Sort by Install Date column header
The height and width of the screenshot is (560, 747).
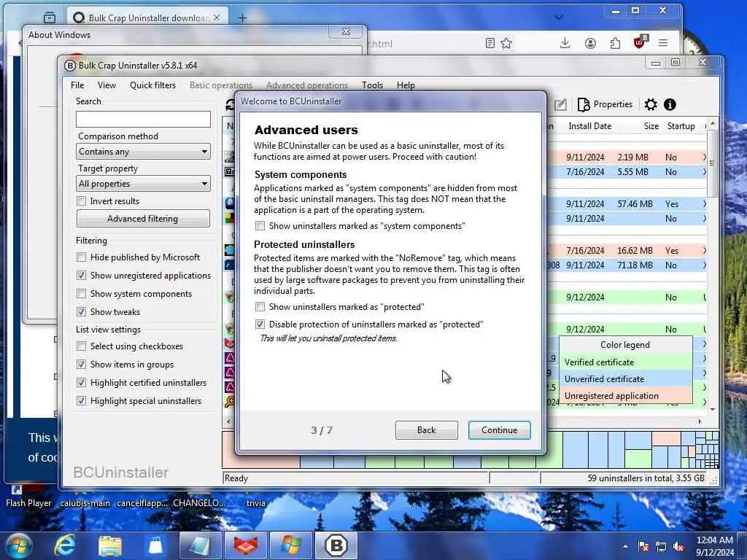[589, 126]
